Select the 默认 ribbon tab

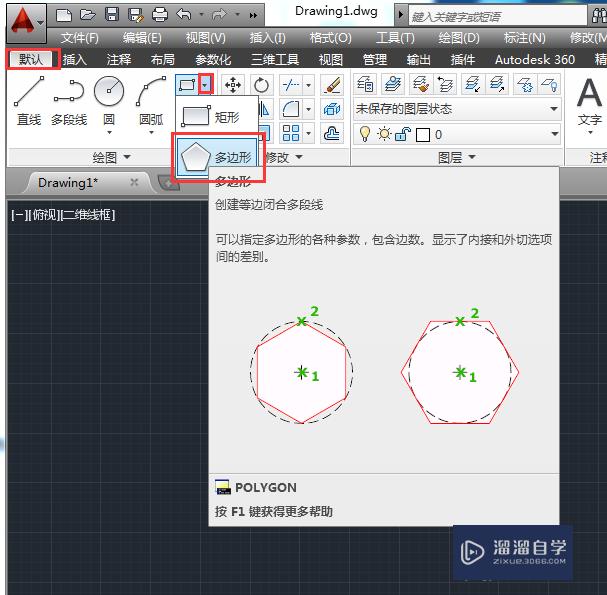click(31, 59)
